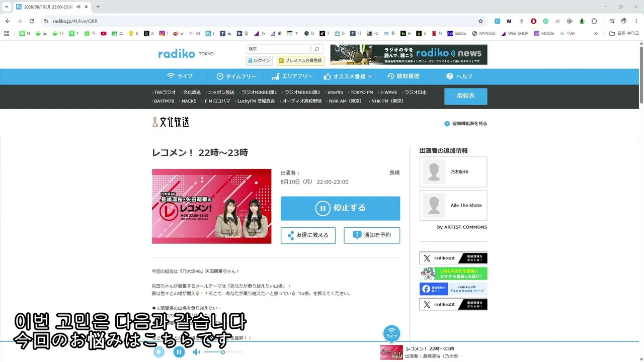Click the ログイン button

pyautogui.click(x=259, y=61)
